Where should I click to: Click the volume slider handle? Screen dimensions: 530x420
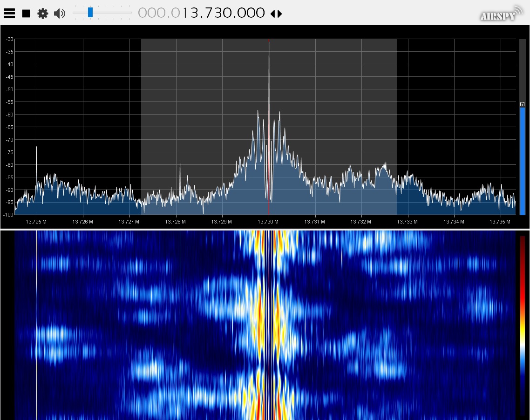(90, 13)
